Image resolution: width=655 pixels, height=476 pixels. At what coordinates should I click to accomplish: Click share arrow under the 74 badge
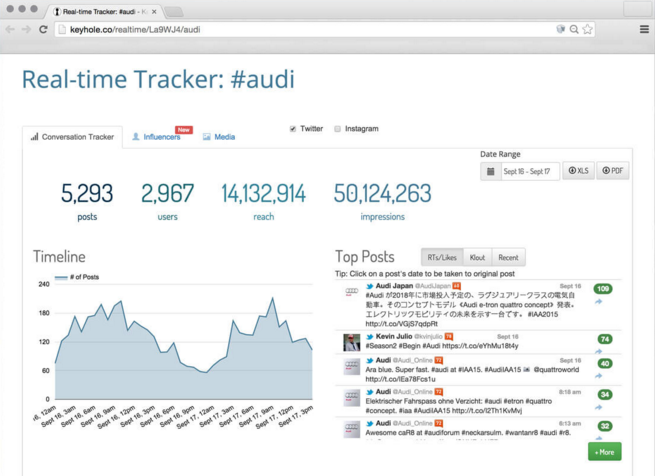tap(599, 351)
